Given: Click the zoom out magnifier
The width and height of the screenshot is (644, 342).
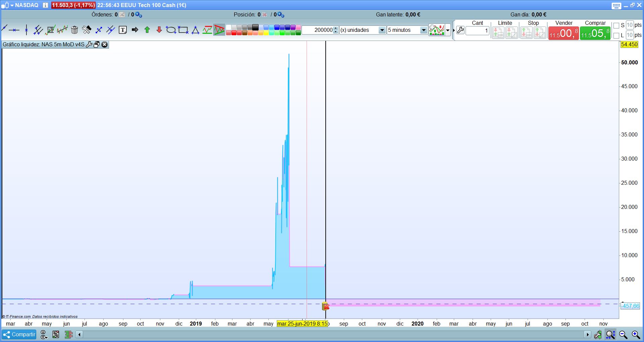Looking at the screenshot, I should tap(623, 335).
